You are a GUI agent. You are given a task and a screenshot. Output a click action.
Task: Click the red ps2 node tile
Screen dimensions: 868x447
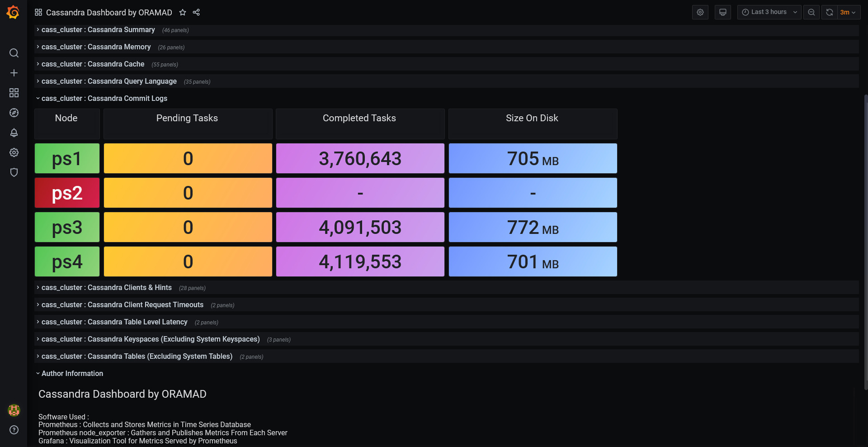pyautogui.click(x=67, y=193)
